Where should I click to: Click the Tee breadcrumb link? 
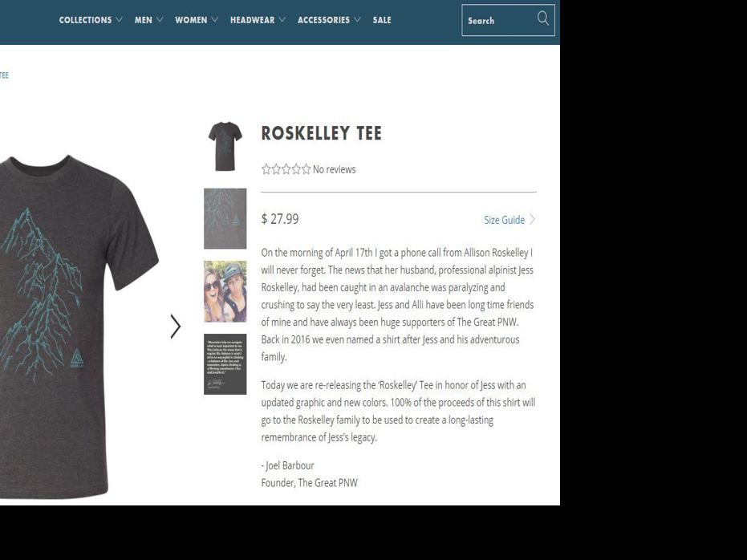[4, 75]
